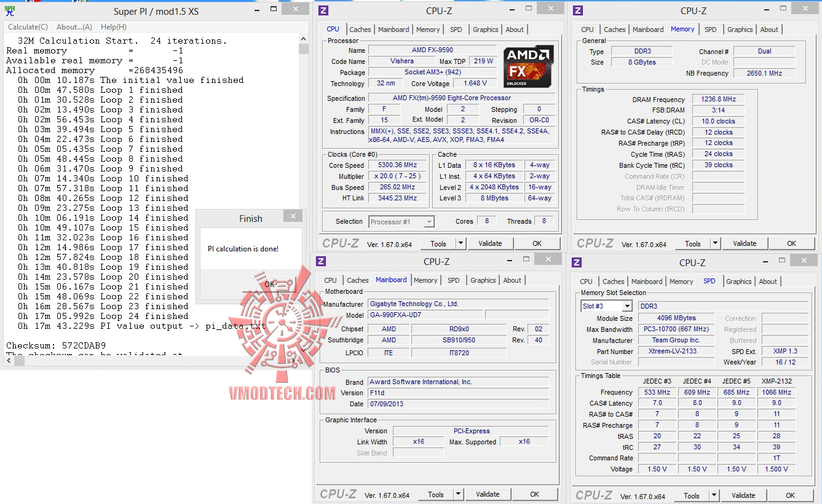
Task: Click OK in the CPU-tab CPU-Z window
Action: coord(537,243)
